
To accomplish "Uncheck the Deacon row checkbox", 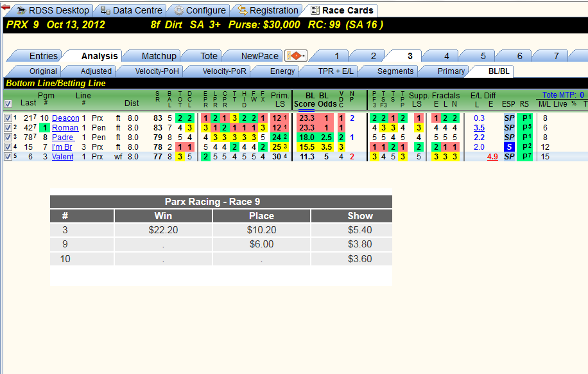I will coord(8,118).
